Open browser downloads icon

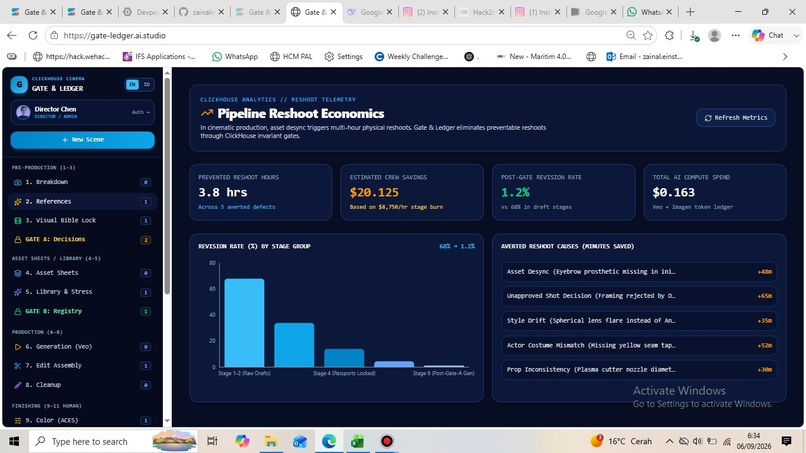(693, 35)
